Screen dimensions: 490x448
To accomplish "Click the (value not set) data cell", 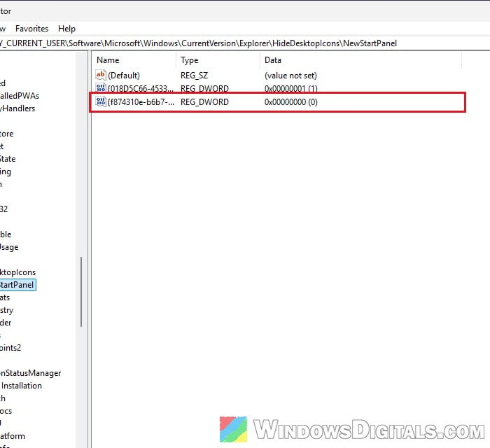I will point(290,76).
